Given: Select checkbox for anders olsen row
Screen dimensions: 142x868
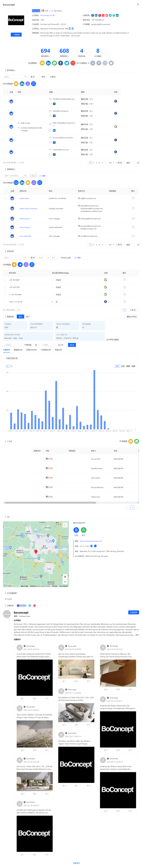Looking at the screenshot, I should 5,198.
